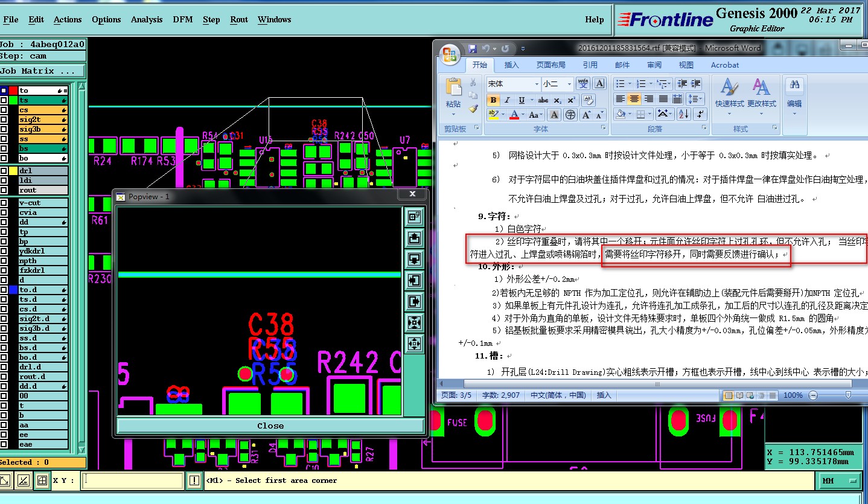Click Clear Formatting eraser icon in Word
Image resolution: width=868 pixels, height=504 pixels.
pyautogui.click(x=588, y=100)
